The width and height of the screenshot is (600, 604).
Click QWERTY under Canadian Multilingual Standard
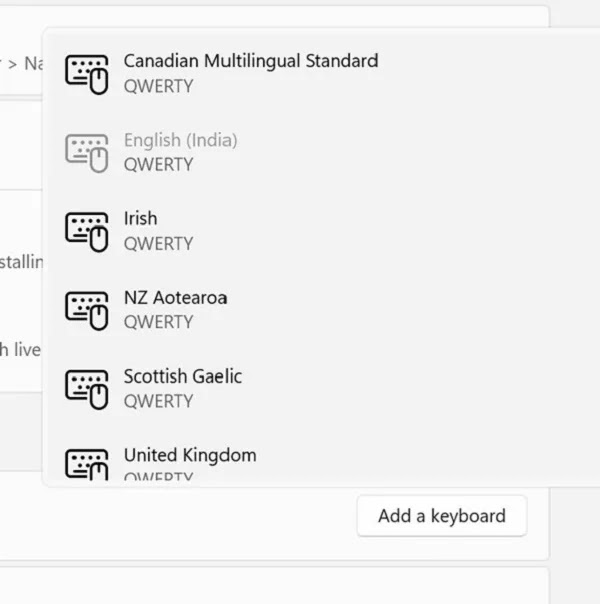coord(158,86)
